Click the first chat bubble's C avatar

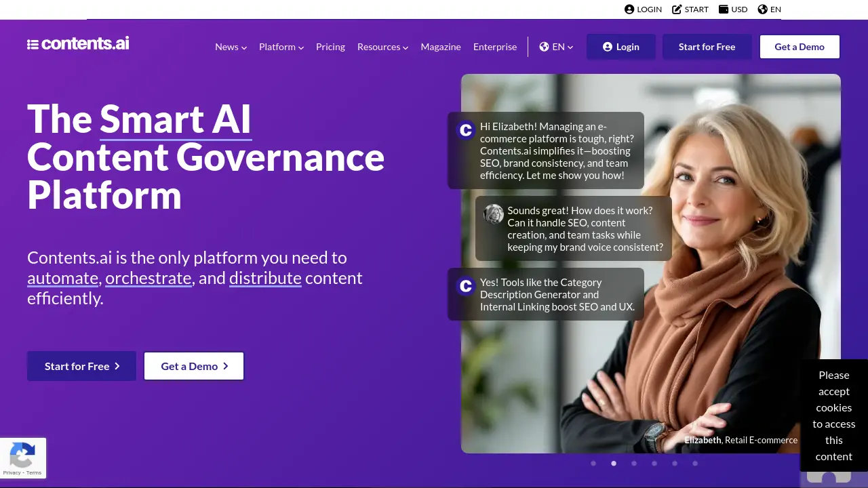(x=465, y=130)
